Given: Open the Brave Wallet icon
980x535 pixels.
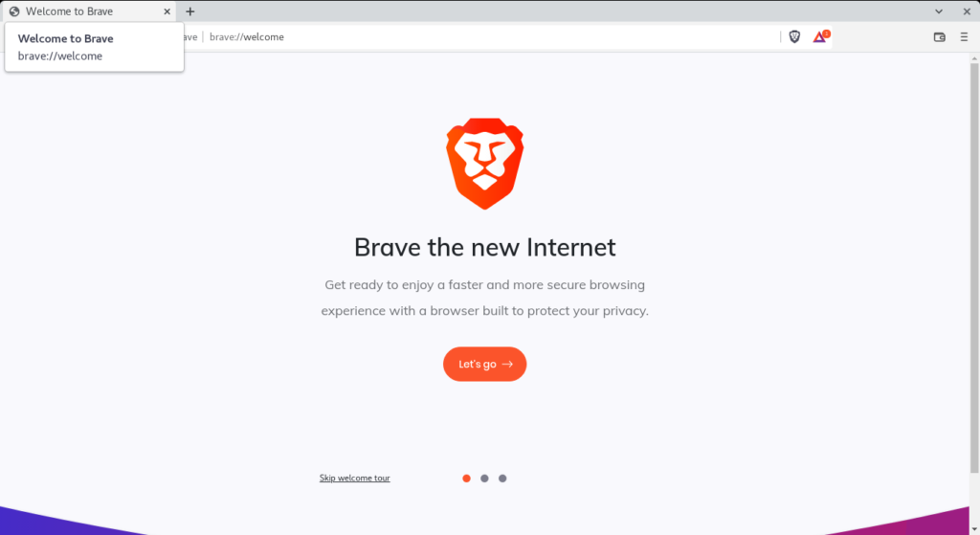Looking at the screenshot, I should coord(940,37).
